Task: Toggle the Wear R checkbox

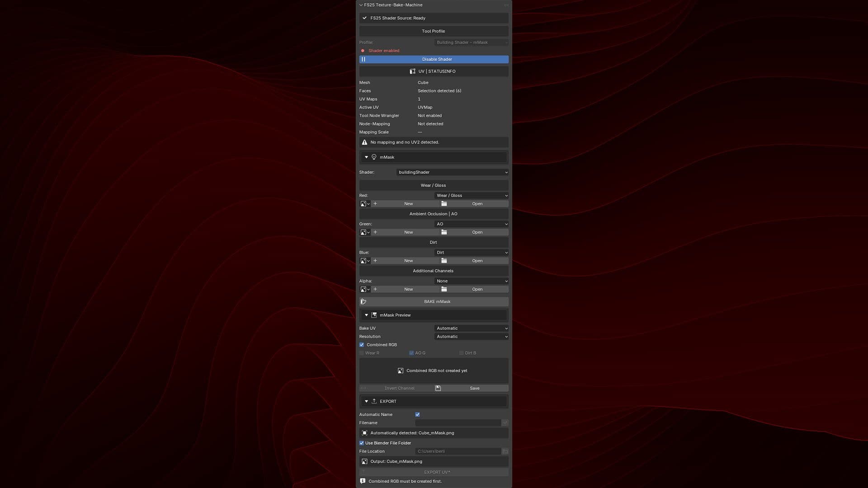Action: (362, 353)
